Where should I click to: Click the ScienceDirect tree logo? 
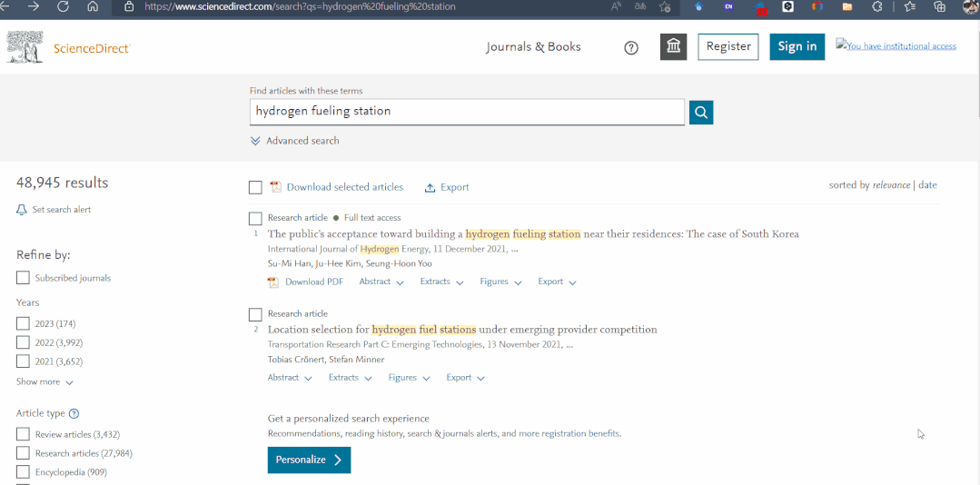point(25,47)
